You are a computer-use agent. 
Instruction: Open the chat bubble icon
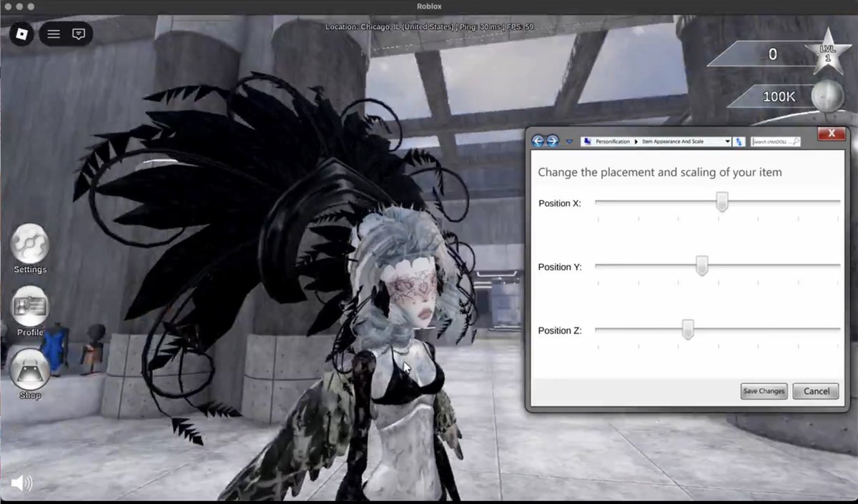(x=79, y=34)
